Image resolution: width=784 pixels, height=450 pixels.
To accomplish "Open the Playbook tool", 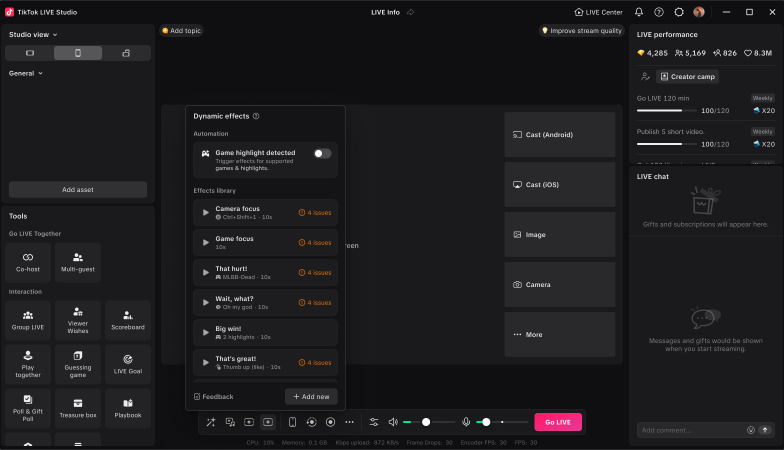I will coord(128,408).
